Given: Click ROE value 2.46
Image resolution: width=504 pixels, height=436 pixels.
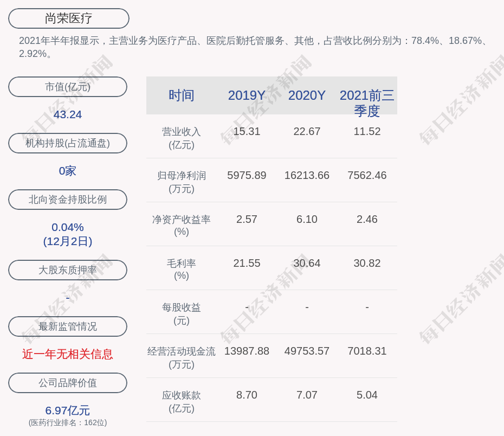Looking at the screenshot, I should (x=367, y=219).
